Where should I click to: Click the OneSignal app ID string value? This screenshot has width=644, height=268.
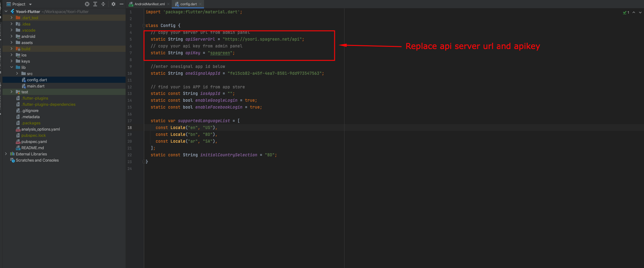coord(274,73)
